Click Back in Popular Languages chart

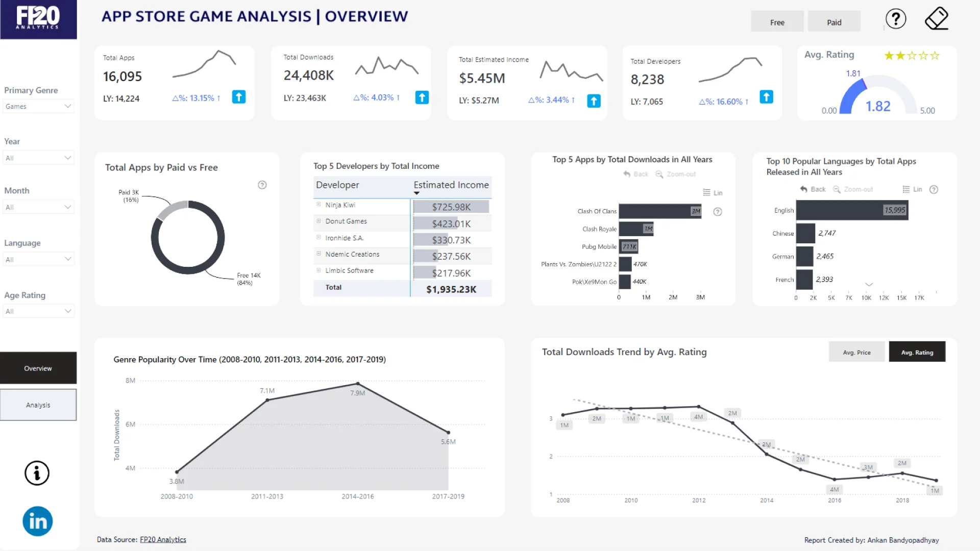(x=813, y=189)
